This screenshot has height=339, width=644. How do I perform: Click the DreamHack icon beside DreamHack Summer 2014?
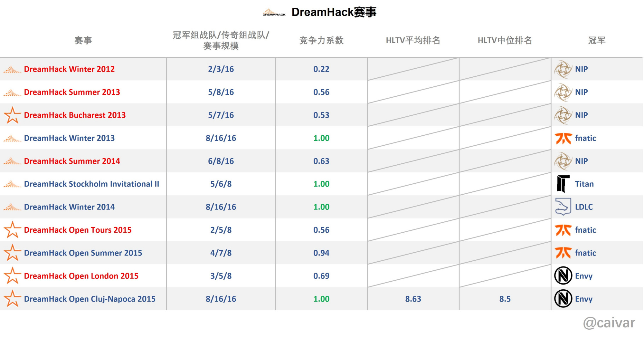click(x=12, y=161)
